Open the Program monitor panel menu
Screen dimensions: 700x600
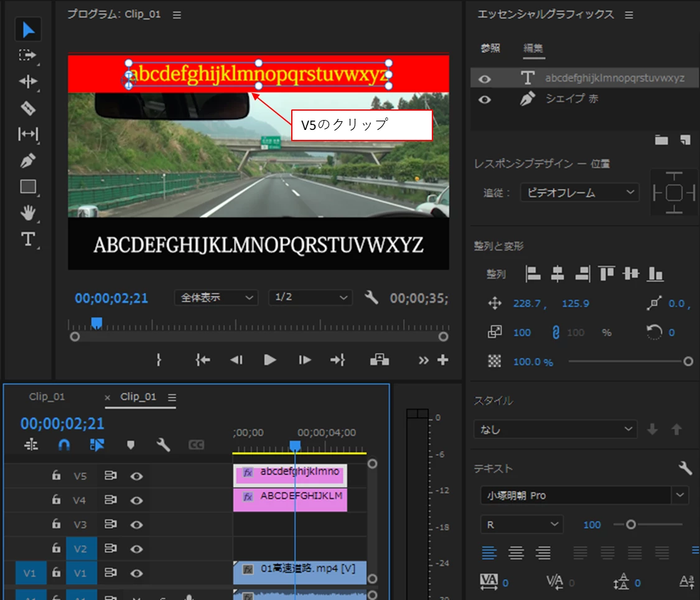click(177, 15)
